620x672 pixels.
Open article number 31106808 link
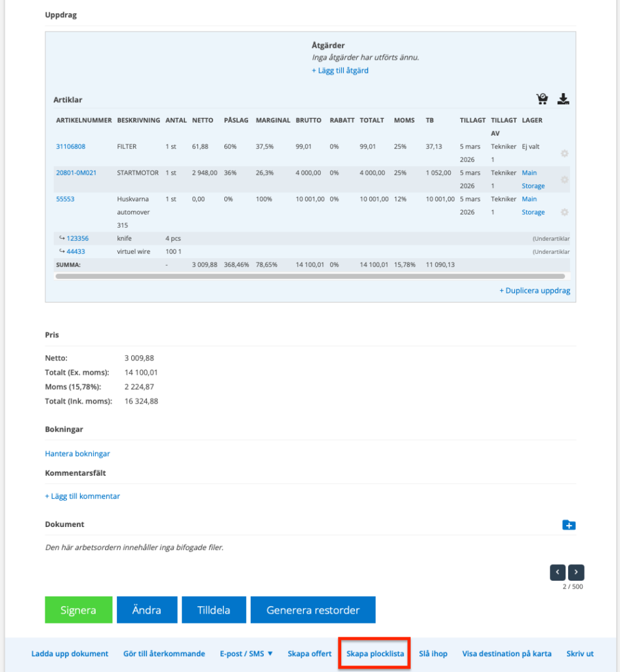[71, 146]
